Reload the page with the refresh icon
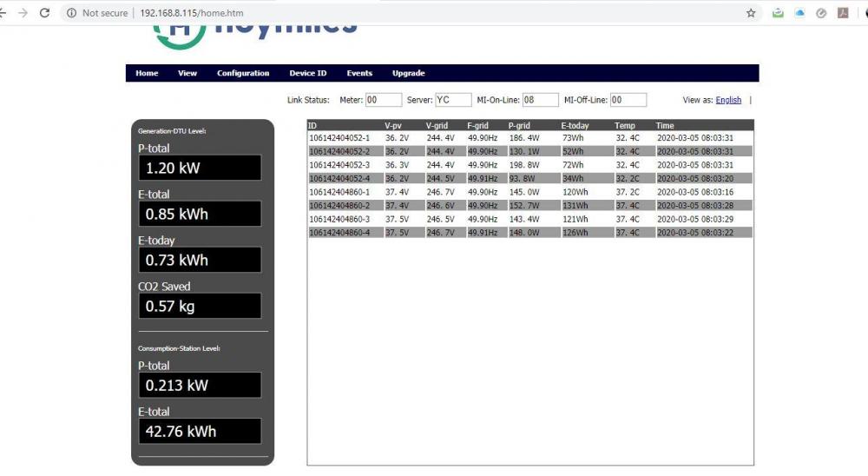Screen dimensions: 868x476 click(x=45, y=13)
